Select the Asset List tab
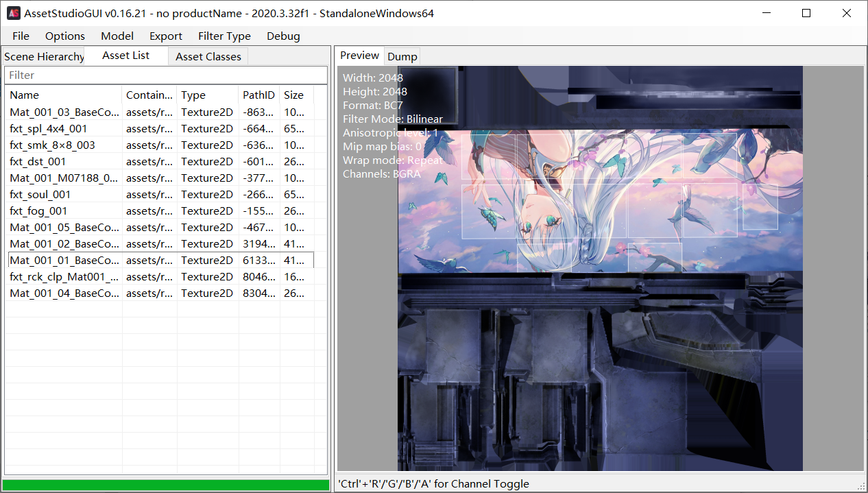Screen dimensions: 868x493 tap(126, 56)
